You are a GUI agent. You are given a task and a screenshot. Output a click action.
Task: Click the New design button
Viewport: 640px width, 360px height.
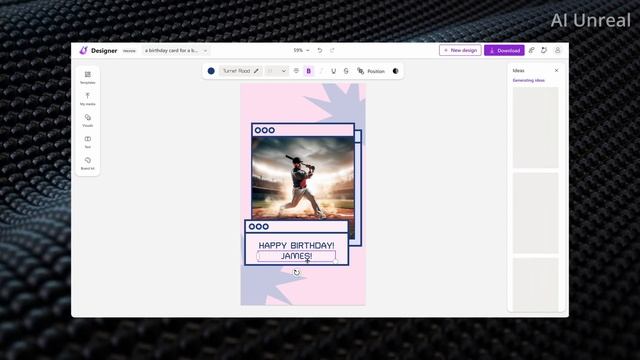(460, 50)
